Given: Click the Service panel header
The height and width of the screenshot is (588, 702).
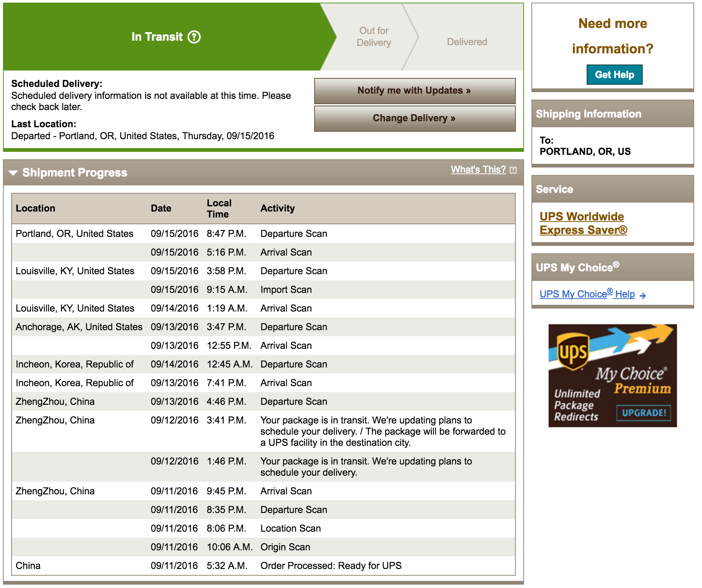Looking at the screenshot, I should point(612,189).
